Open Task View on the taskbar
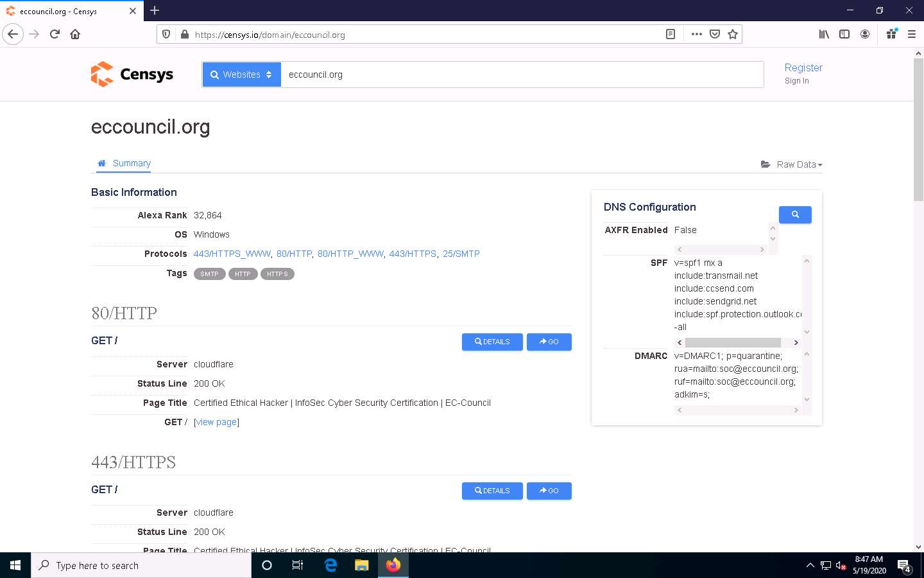The width and height of the screenshot is (924, 578). pyautogui.click(x=298, y=565)
